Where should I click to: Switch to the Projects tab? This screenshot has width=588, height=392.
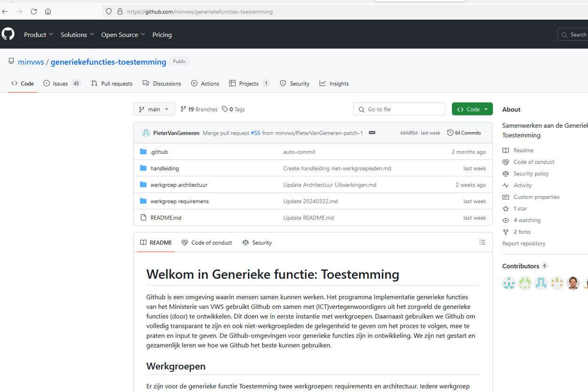[249, 83]
